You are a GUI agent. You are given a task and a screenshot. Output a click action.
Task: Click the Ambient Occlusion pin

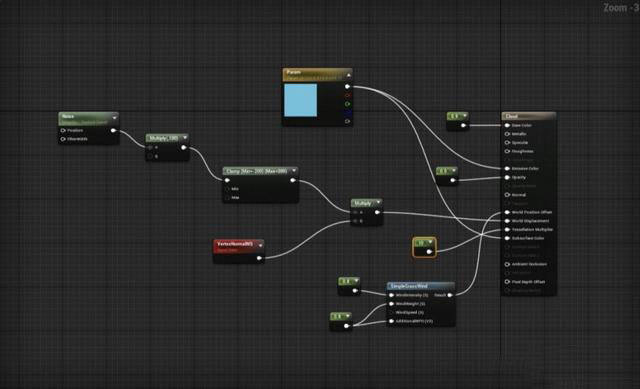507,264
